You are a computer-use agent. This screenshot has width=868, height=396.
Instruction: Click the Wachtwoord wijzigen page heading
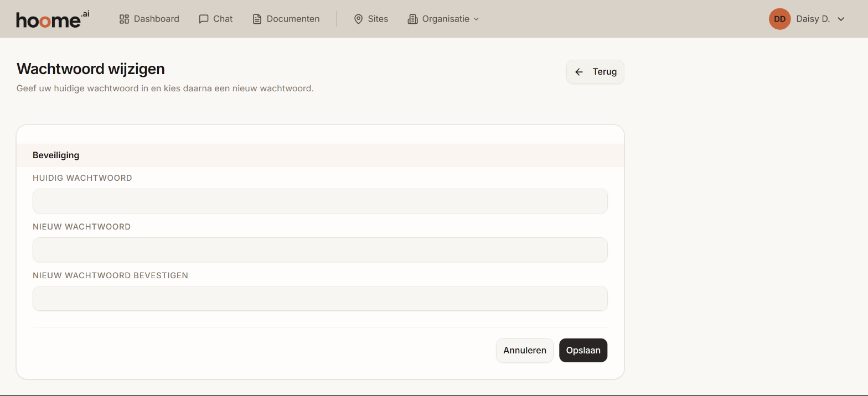pos(91,69)
